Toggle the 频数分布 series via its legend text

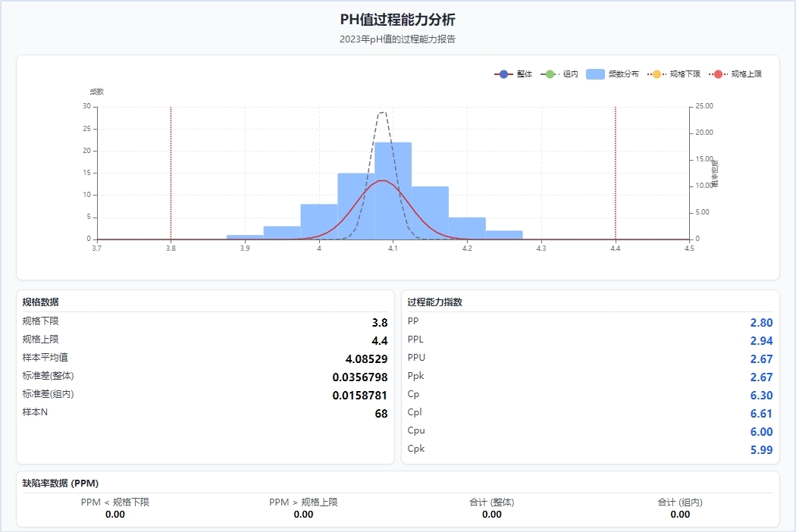point(623,74)
